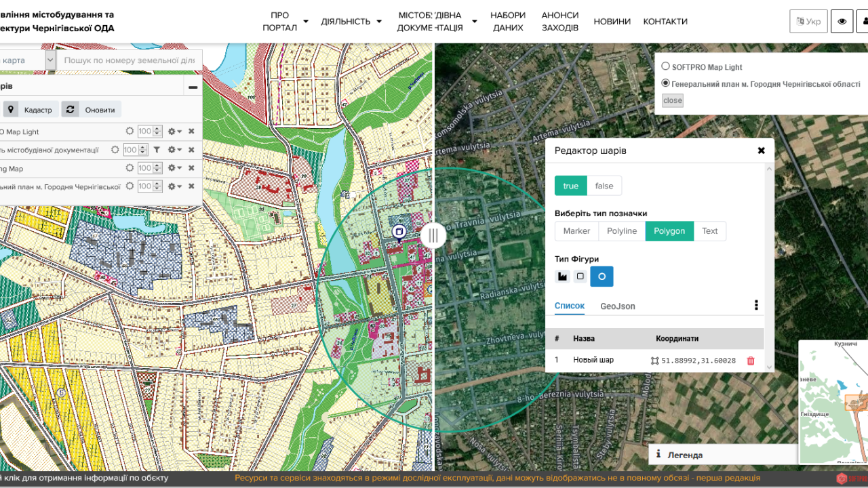The image size is (868, 488).
Task: Click the user profile icon in header
Action: (x=863, y=21)
